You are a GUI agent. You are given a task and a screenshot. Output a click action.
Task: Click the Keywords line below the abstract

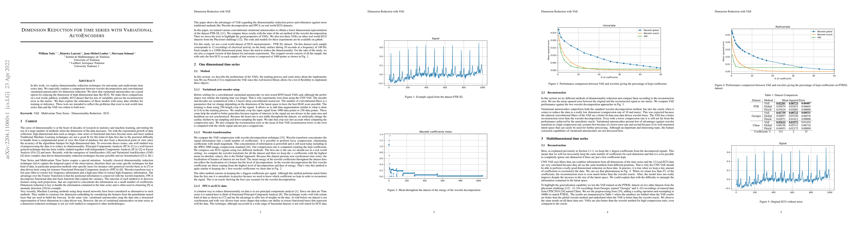(65, 113)
